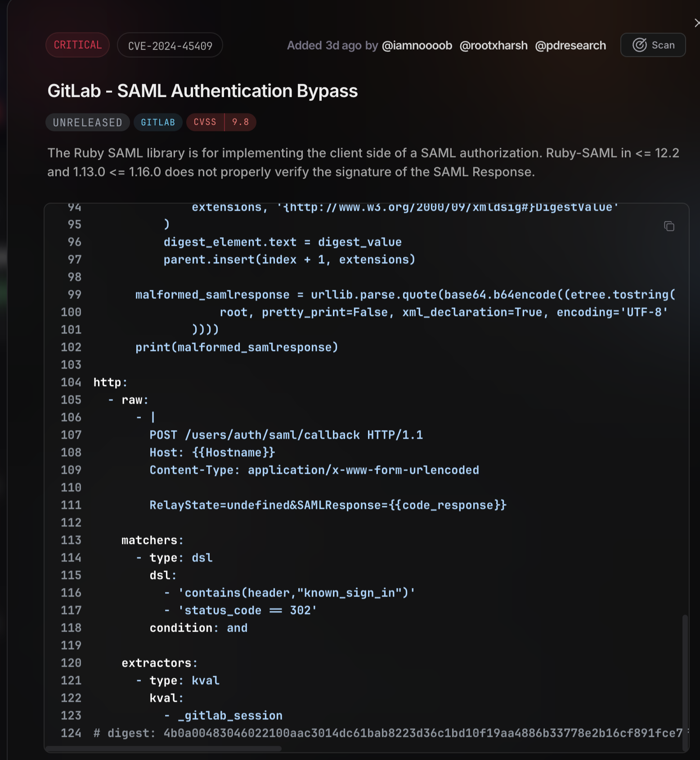Click the Scan target icon inside button
700x760 pixels.
click(639, 45)
